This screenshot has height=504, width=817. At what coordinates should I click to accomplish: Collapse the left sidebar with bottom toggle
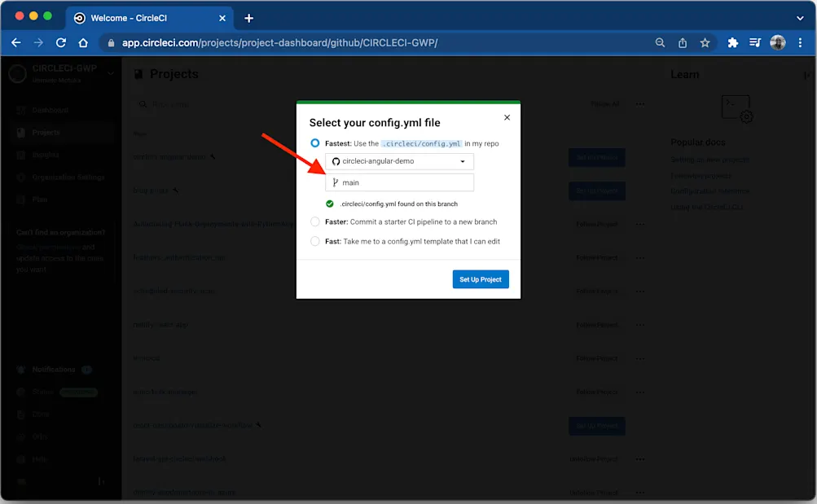click(x=100, y=482)
